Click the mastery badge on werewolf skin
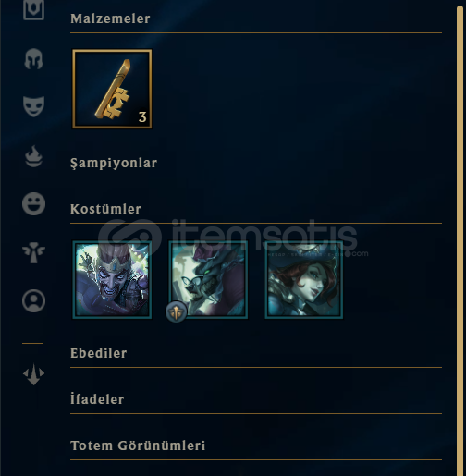This screenshot has width=466, height=476. pos(176,311)
